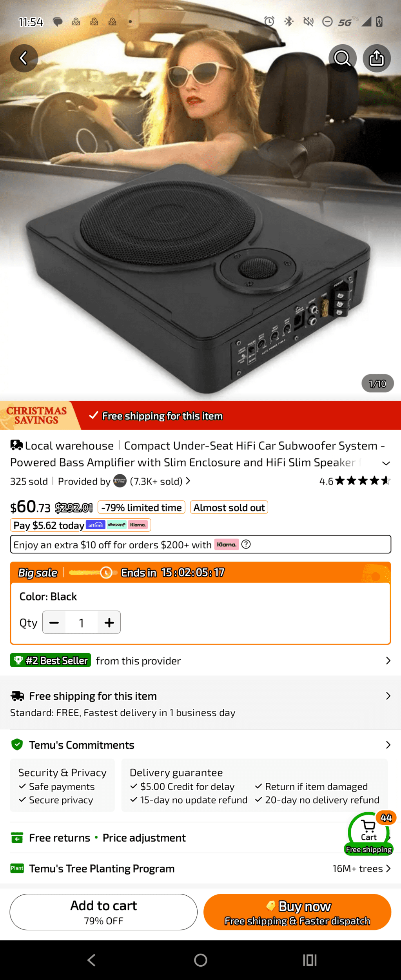This screenshot has height=980, width=401.
Task: Open the recent apps navigation icon
Action: tap(310, 960)
